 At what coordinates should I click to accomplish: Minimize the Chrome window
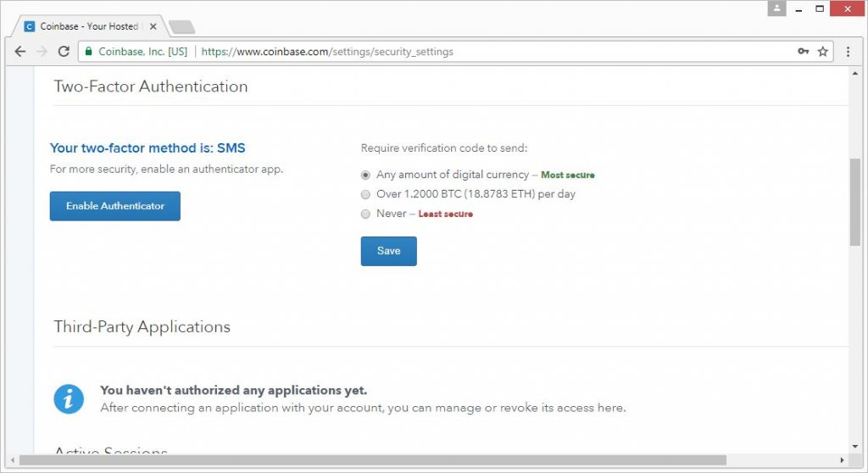[x=798, y=8]
